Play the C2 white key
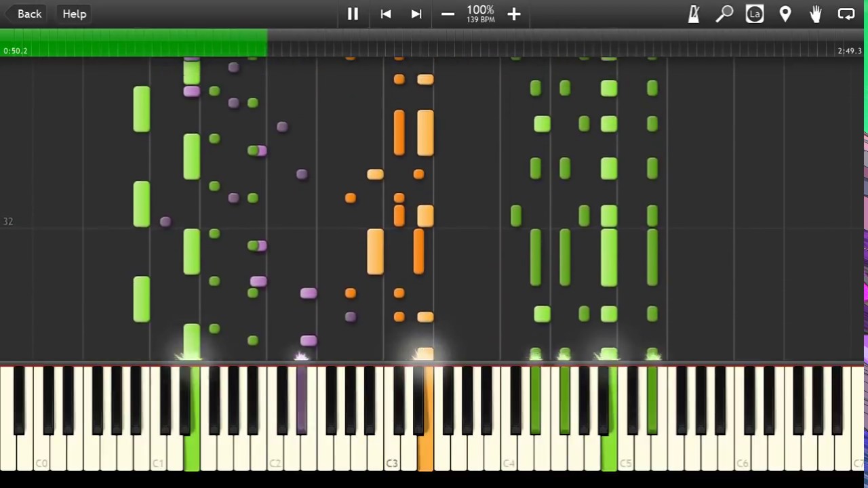Screen dimensions: 868x488 (275, 454)
